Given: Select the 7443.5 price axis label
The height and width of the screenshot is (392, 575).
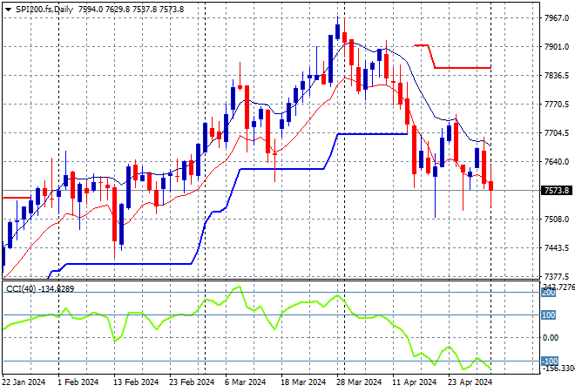Looking at the screenshot, I should 557,248.
